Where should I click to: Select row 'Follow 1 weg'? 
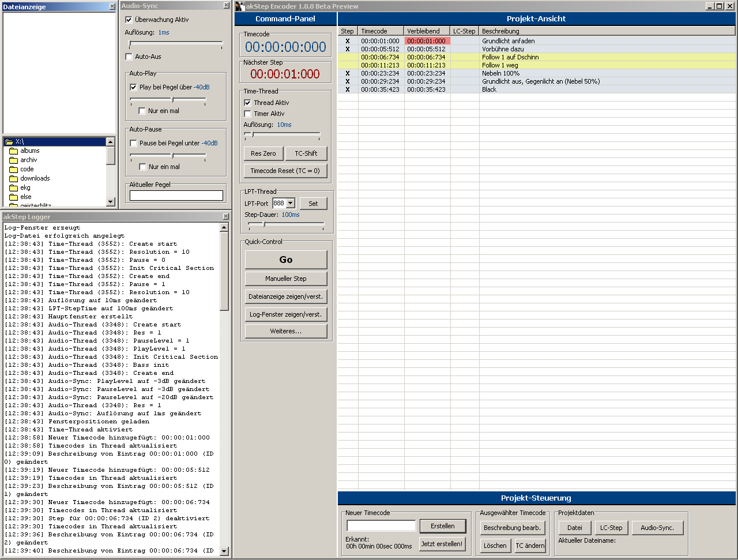tap(537, 65)
